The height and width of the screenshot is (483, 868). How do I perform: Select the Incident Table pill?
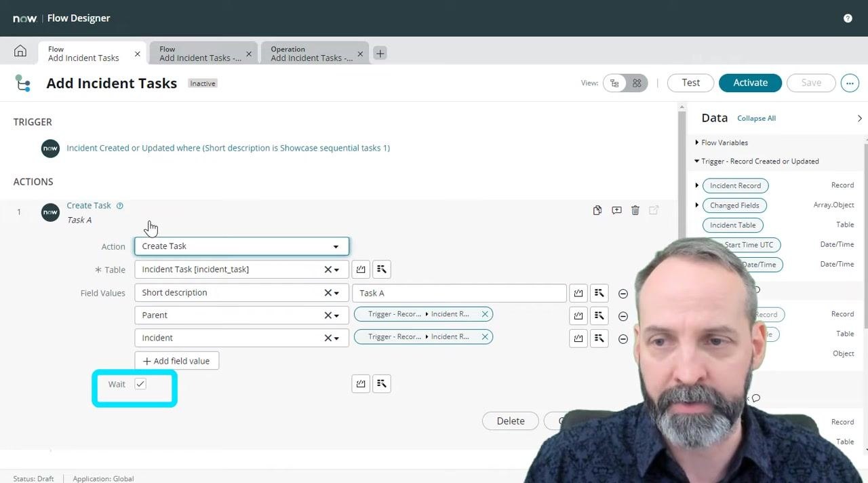click(732, 225)
